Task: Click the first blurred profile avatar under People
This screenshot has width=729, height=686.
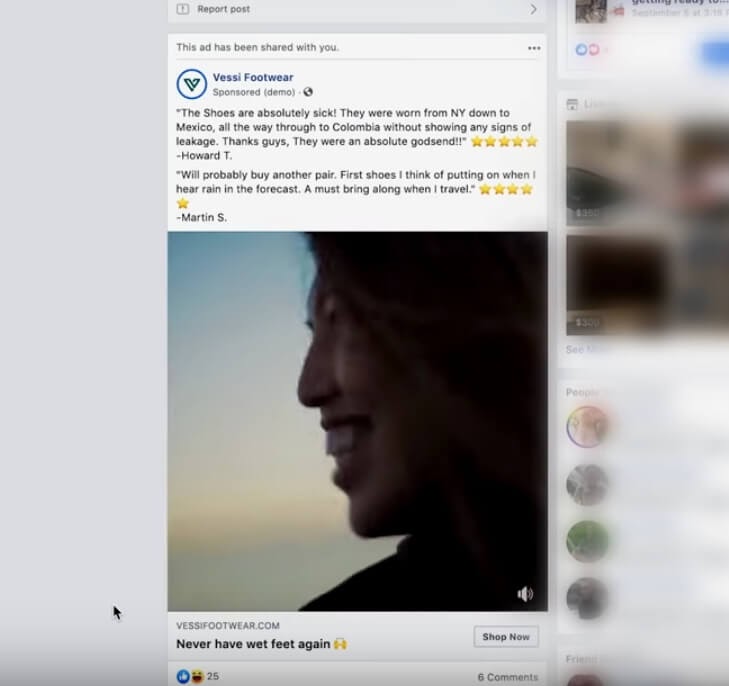Action: 587,427
